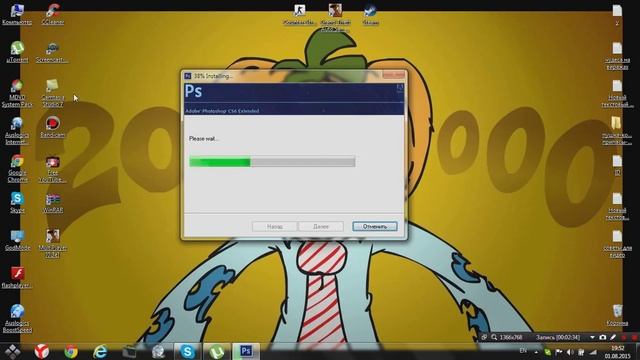Click the greyed-out Далее button in the installer
The width and height of the screenshot is (640, 360).
pos(321,226)
